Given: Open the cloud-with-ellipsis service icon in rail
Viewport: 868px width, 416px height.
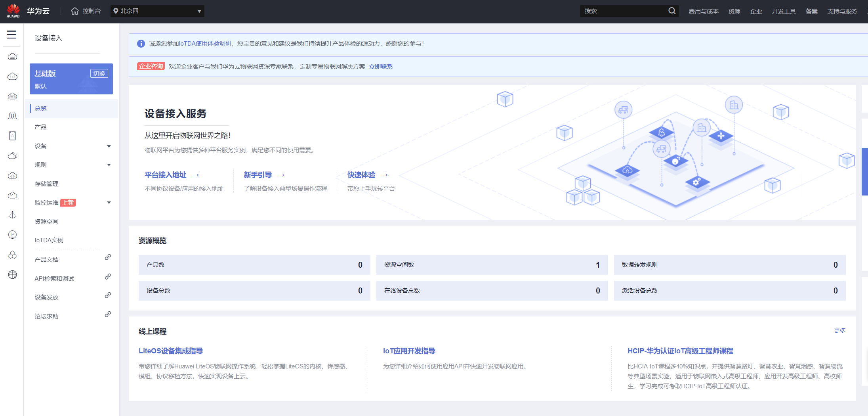Looking at the screenshot, I should 13,77.
